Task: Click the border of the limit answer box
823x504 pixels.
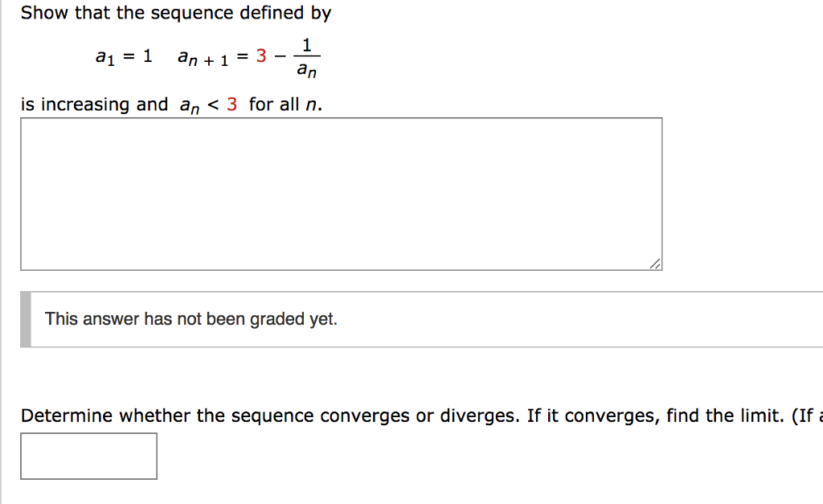Action: [88, 435]
